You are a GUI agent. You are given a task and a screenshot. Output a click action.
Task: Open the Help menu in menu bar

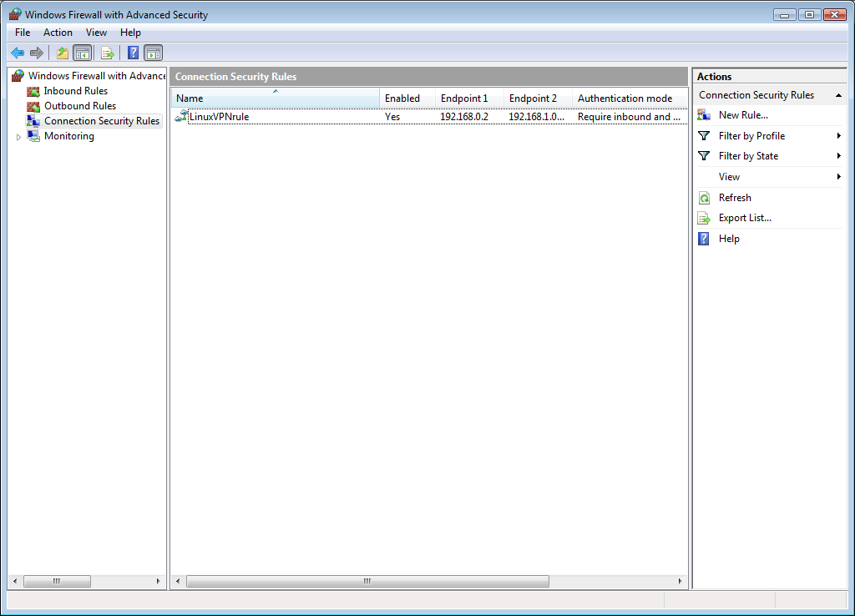pos(130,33)
